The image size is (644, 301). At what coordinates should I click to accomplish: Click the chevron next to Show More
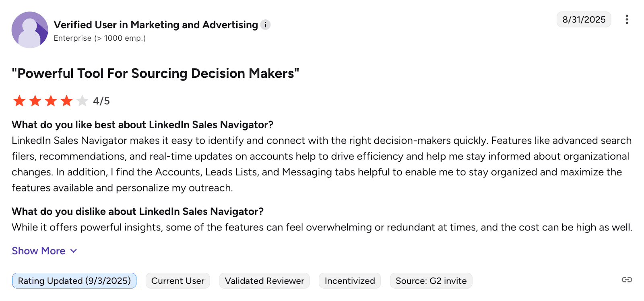click(74, 251)
